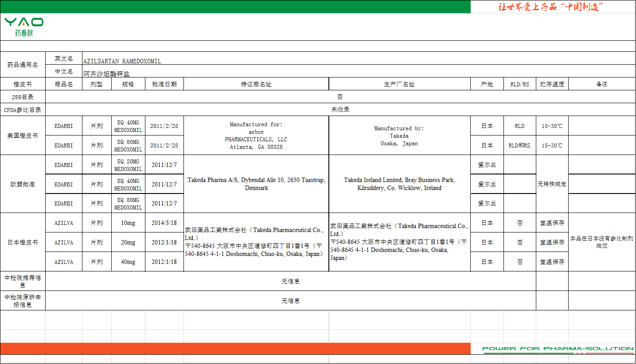Select the 无特殊规定 storage cell
Viewport: 636px width, 364px height.
pos(552,184)
